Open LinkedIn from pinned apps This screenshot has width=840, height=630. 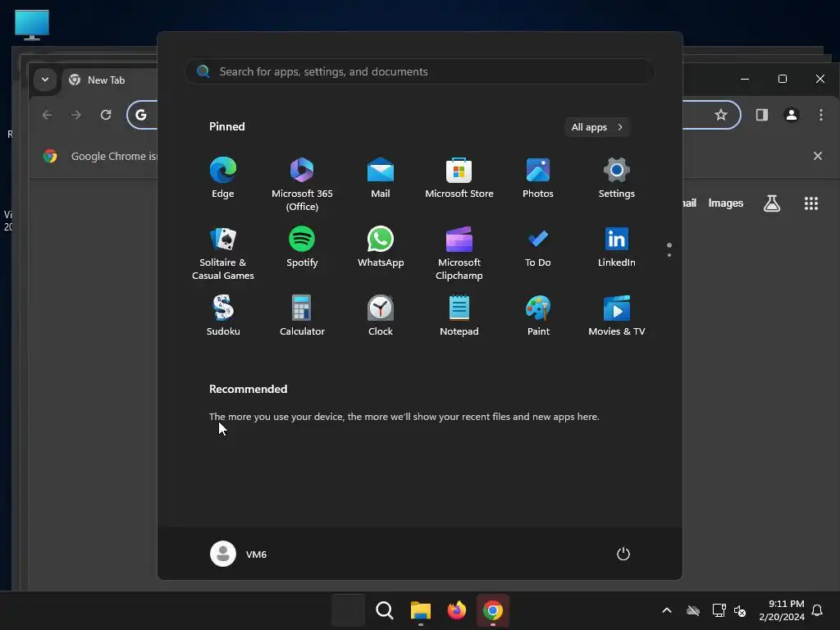[x=617, y=247]
